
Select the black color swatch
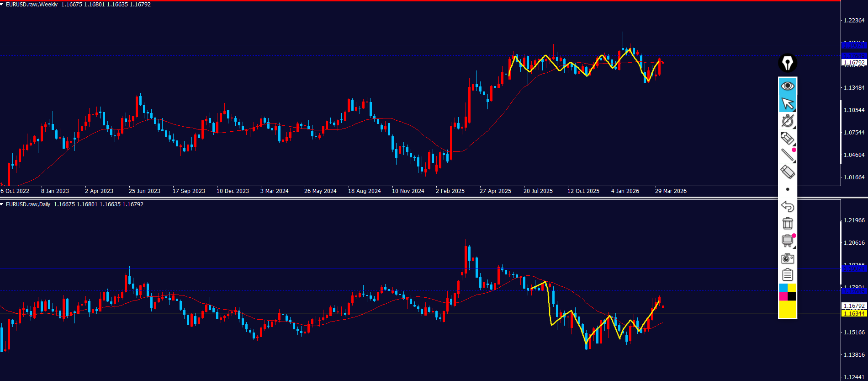click(792, 296)
